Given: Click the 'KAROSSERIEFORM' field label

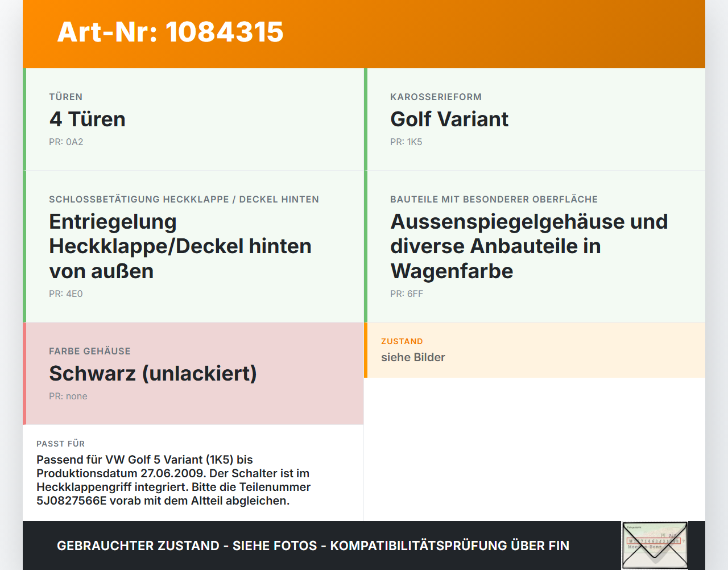Looking at the screenshot, I should (x=436, y=97).
